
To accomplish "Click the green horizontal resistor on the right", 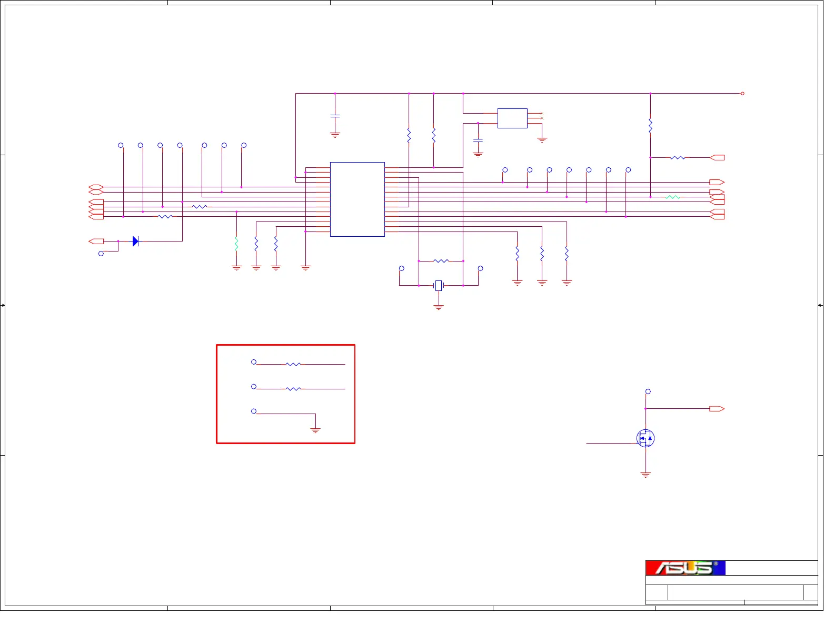I will [x=672, y=197].
